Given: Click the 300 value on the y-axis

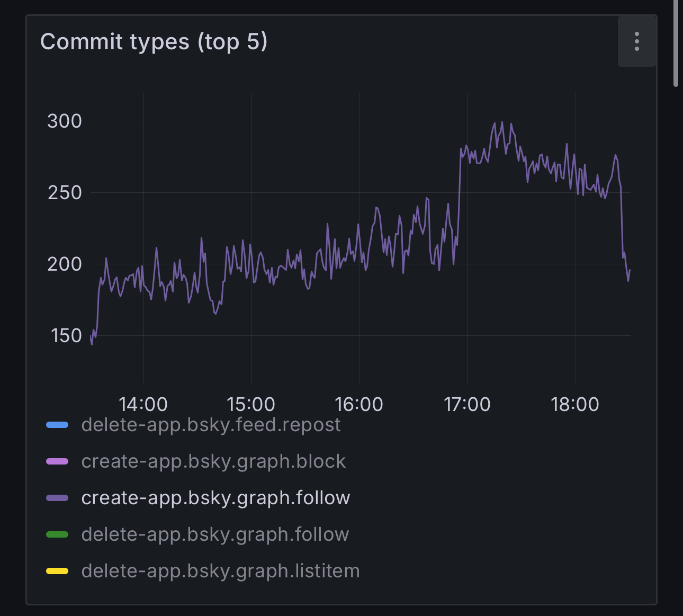Looking at the screenshot, I should click(65, 121).
